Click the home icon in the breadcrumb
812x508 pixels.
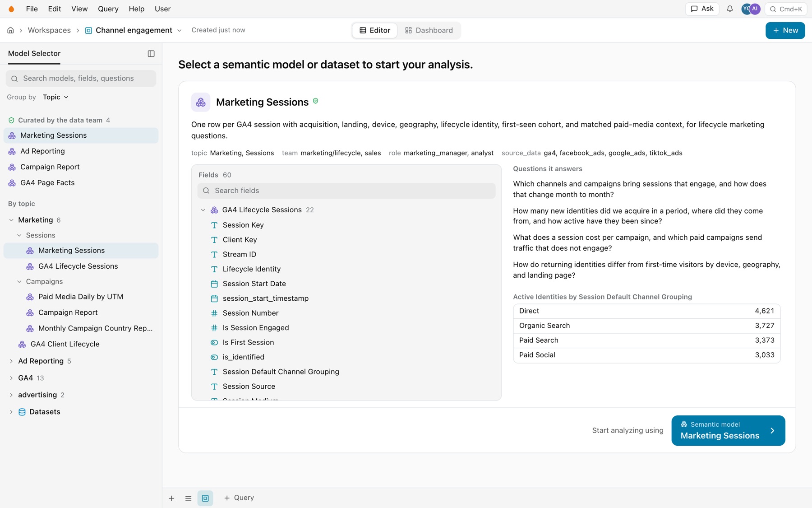click(10, 30)
